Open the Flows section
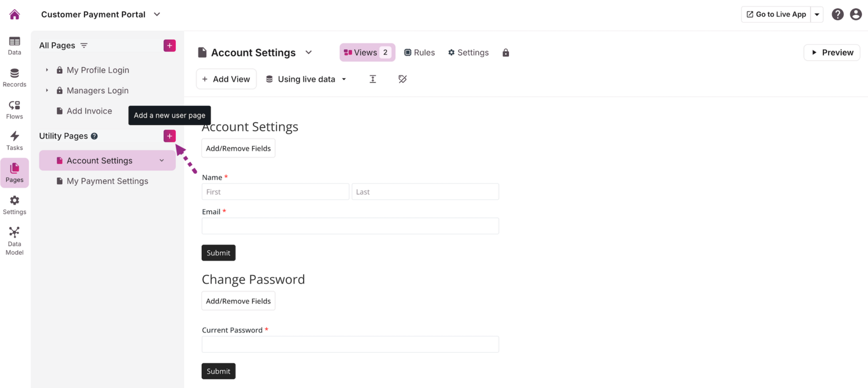 tap(14, 109)
